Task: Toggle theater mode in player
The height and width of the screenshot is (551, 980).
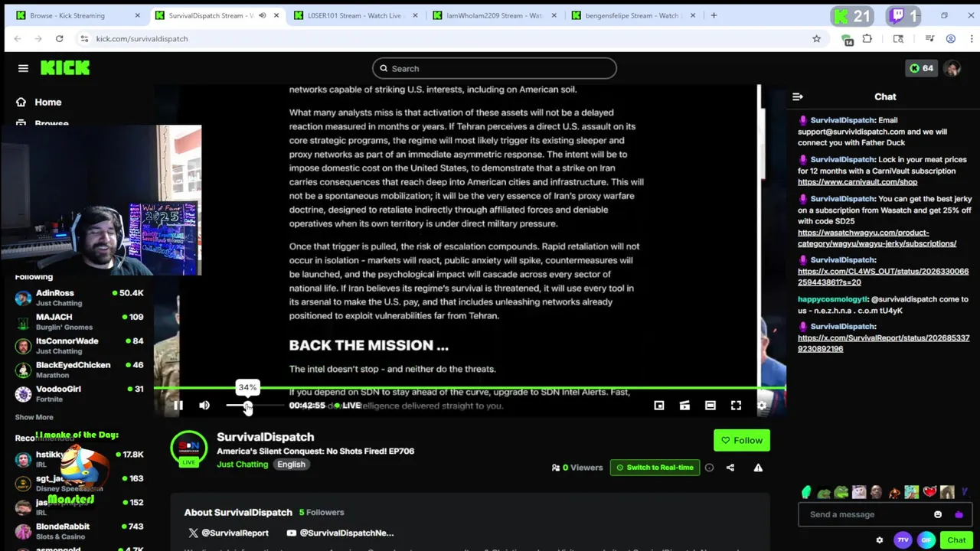Action: coord(710,406)
